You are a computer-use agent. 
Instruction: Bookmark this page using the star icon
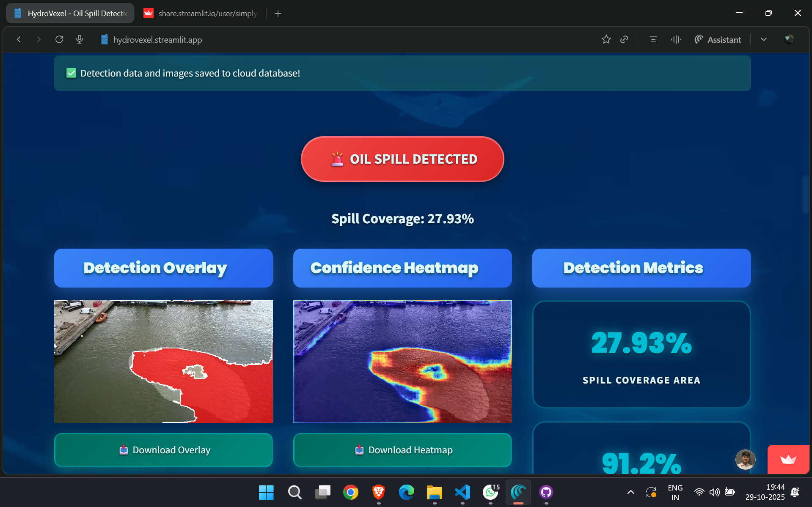point(606,39)
